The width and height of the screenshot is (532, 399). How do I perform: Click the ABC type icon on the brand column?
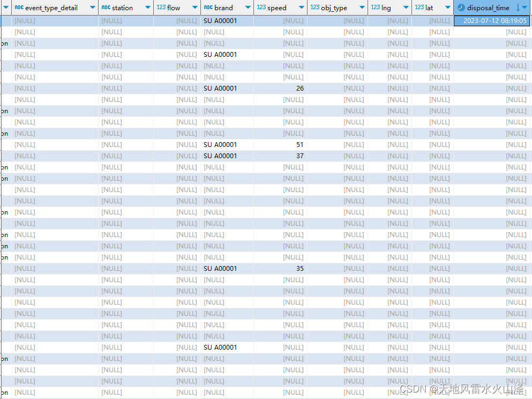[x=208, y=8]
